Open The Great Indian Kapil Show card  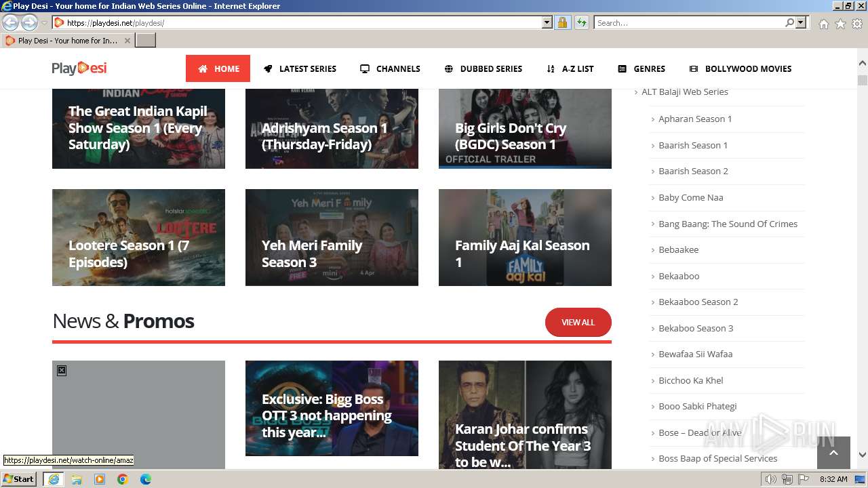click(x=138, y=128)
